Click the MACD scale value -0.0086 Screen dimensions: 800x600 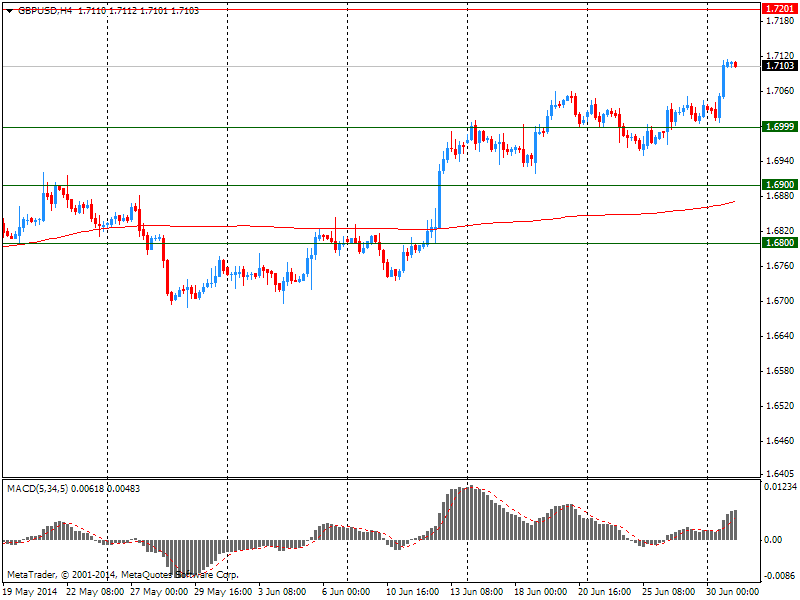[780, 576]
